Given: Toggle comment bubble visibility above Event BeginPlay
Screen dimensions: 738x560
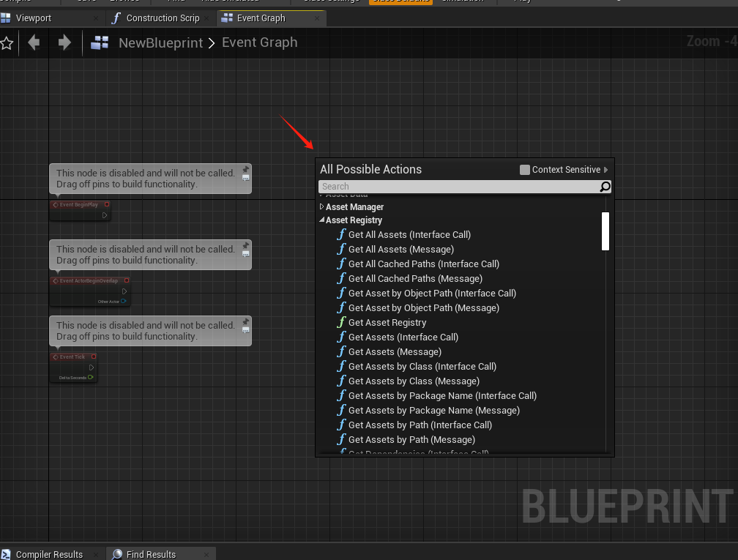Looking at the screenshot, I should click(x=245, y=178).
